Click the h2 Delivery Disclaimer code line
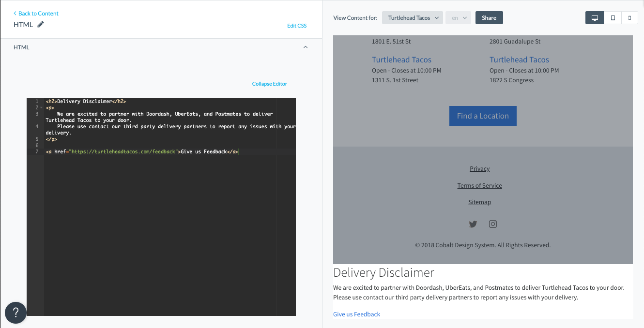The image size is (644, 328). (86, 102)
